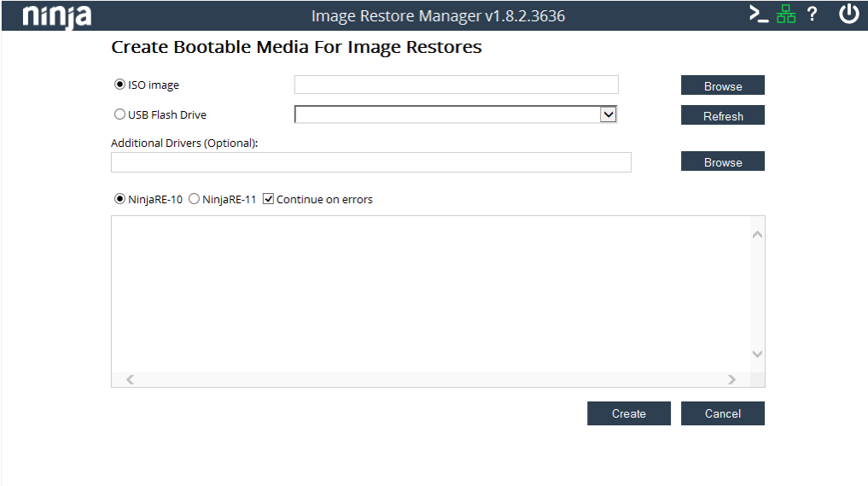Click the log panel scroll down arrow
Viewport: 868px width, 486px height.
757,354
